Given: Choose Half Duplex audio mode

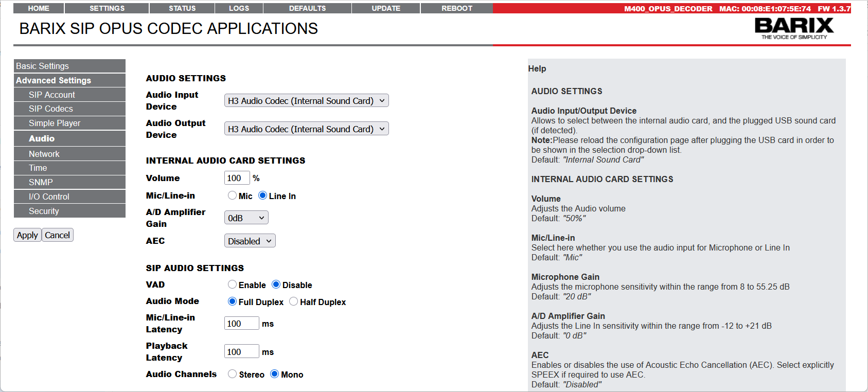Looking at the screenshot, I should (294, 301).
